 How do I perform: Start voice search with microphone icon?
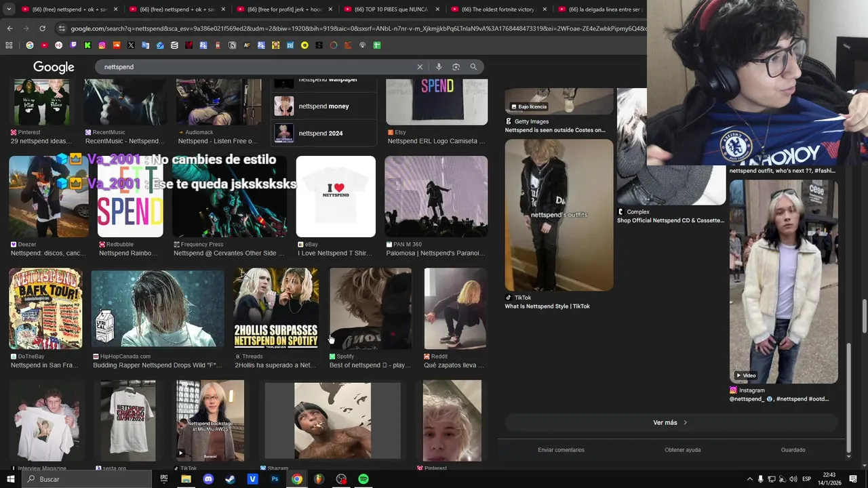[439, 67]
